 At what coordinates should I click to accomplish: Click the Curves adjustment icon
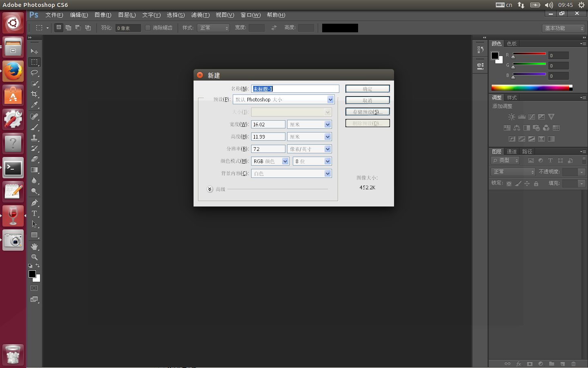tap(532, 117)
